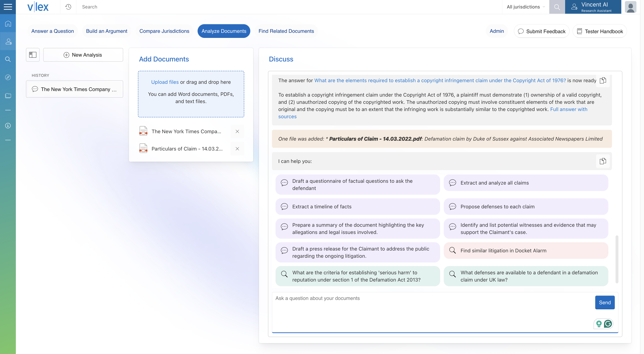Choose 'Extract a timeline of facts' suggestion
Screen dimensions: 644x354
357,207
